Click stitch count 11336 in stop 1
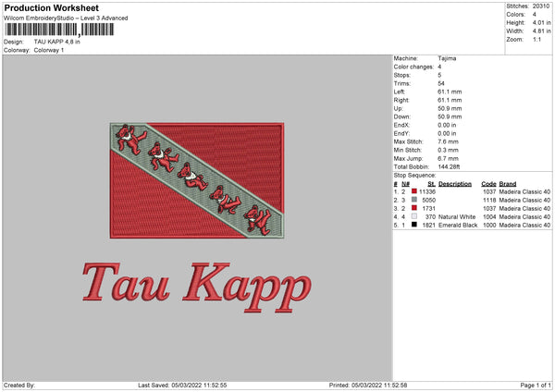555x392 pixels. pyautogui.click(x=427, y=191)
